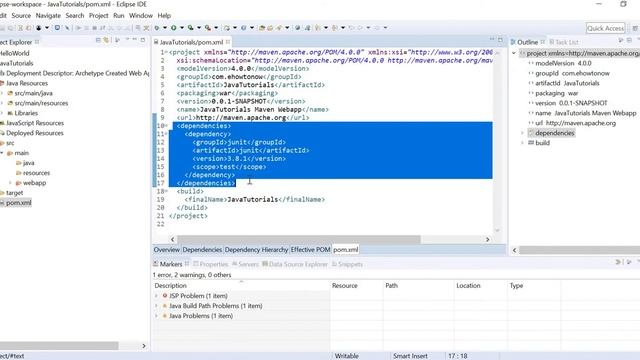
Task: Toggle code folding on the build line 18
Action: coord(166,191)
